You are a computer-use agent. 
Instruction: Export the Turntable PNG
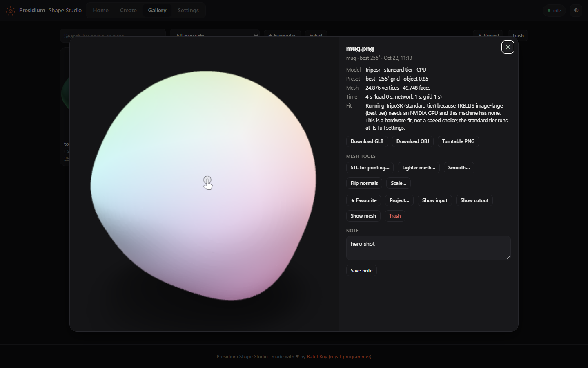click(458, 141)
